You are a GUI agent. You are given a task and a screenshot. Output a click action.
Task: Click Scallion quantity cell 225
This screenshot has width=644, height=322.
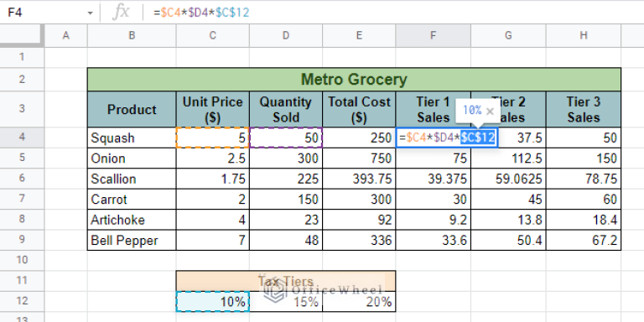coord(286,179)
